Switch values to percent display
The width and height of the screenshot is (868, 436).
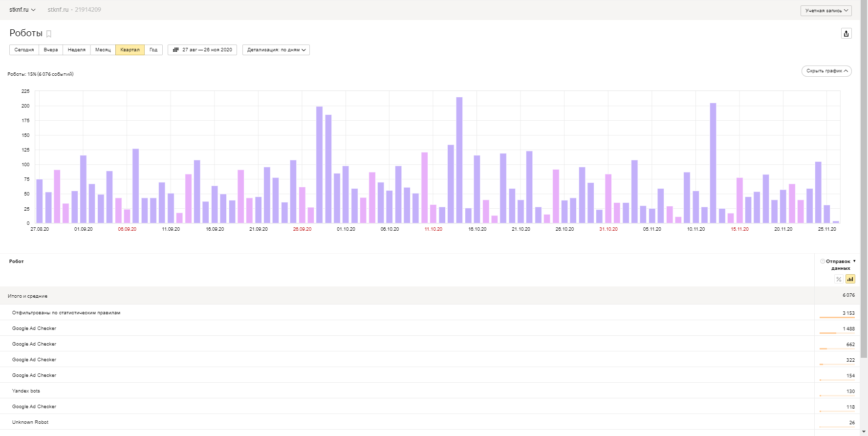(x=839, y=279)
